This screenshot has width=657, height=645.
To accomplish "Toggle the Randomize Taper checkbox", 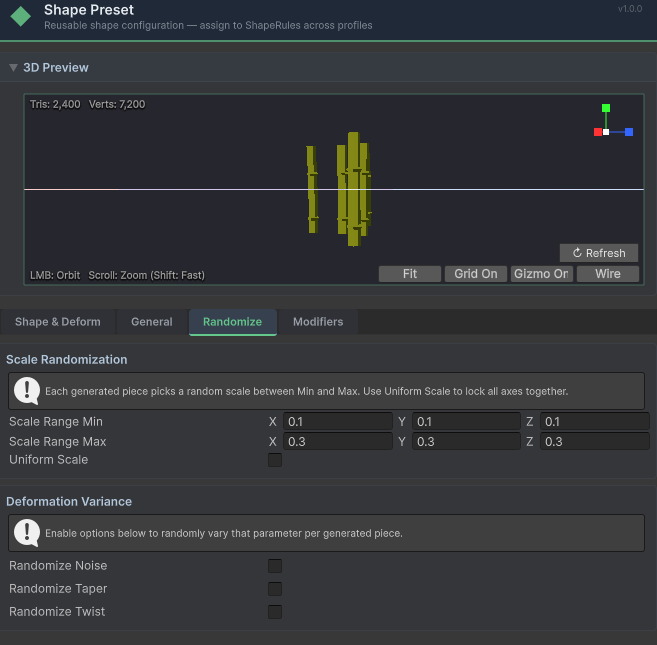I will (275, 589).
